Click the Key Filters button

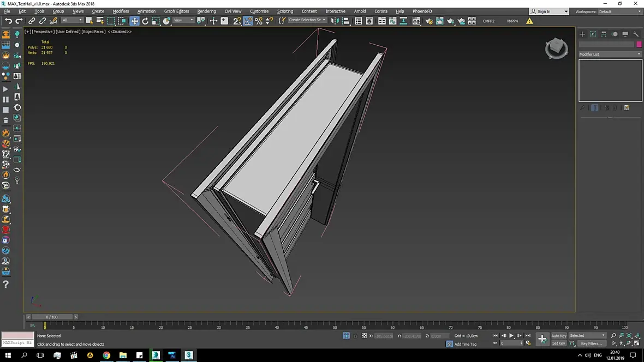click(591, 343)
